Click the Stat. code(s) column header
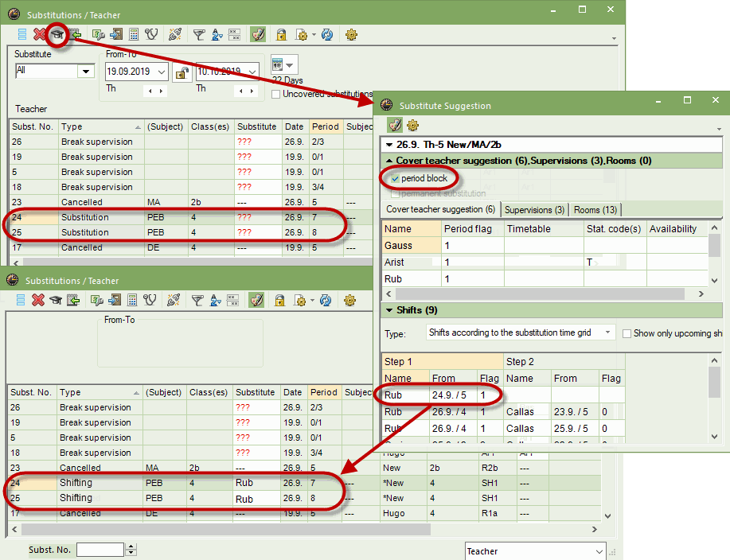Viewport: 730px width, 560px height. 615,229
